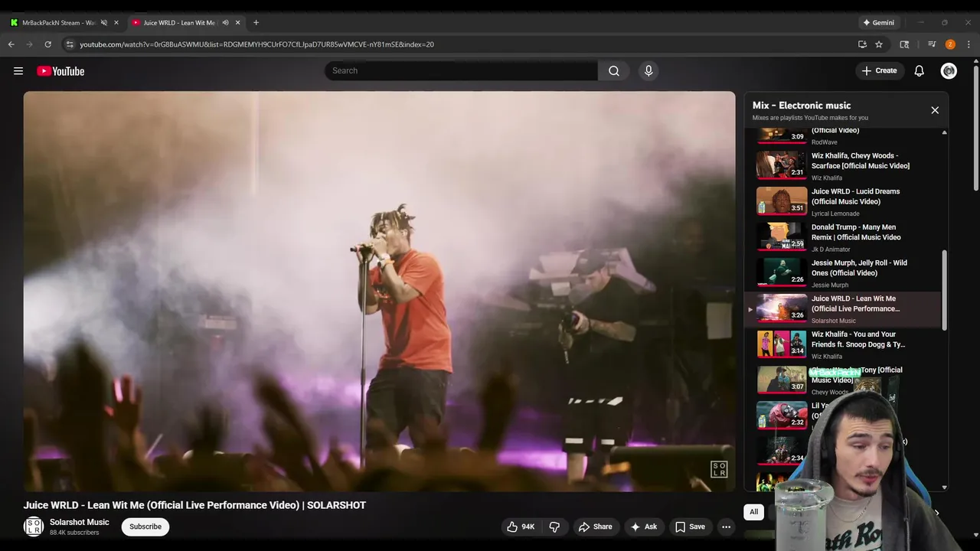Go back with the browser back arrow
This screenshot has height=551, width=980.
tap(11, 44)
